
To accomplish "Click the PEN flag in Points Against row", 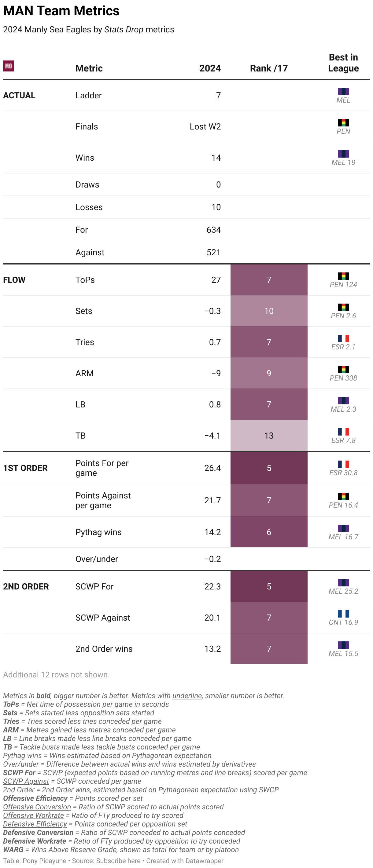I will 343,497.
